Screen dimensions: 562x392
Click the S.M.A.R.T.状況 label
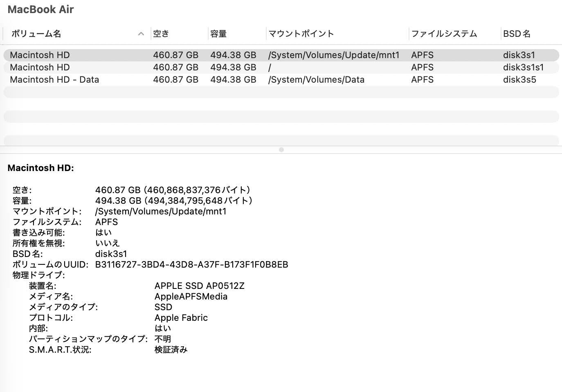pyautogui.click(x=60, y=350)
